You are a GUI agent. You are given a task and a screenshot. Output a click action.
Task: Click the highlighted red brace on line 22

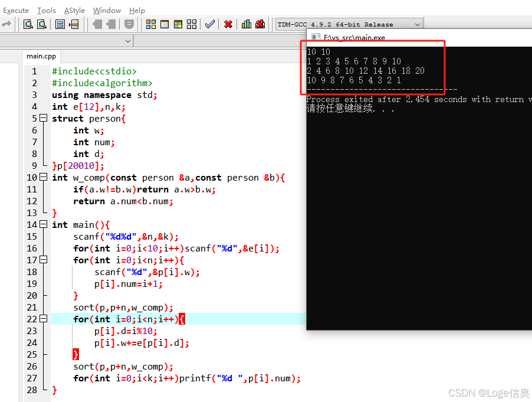click(182, 319)
